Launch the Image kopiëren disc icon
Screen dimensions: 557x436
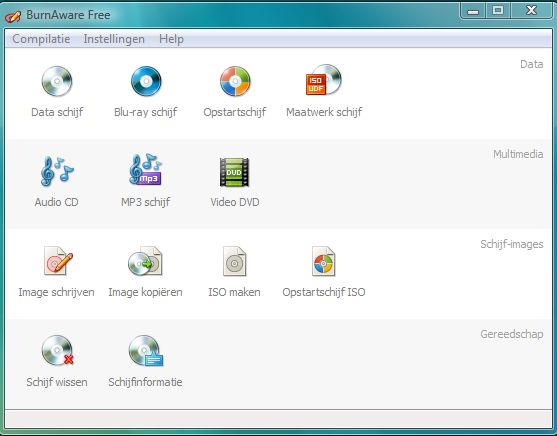(x=145, y=261)
